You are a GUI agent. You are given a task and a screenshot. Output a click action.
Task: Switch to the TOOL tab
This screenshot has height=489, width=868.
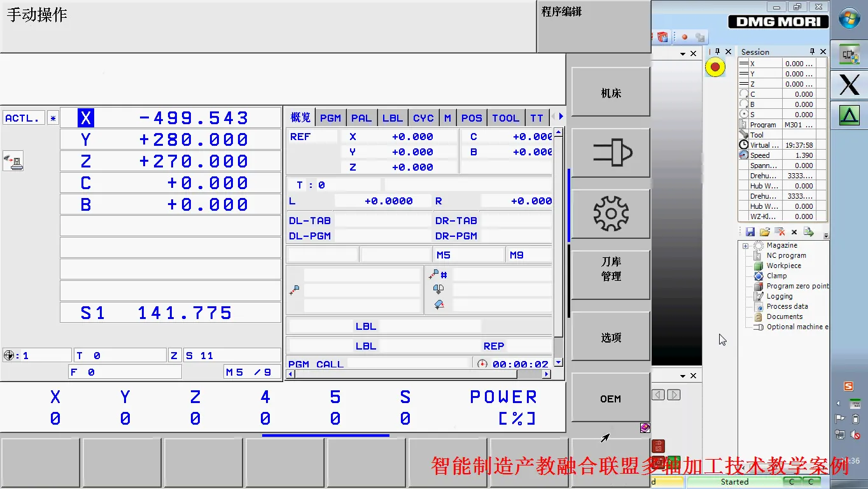tap(505, 117)
